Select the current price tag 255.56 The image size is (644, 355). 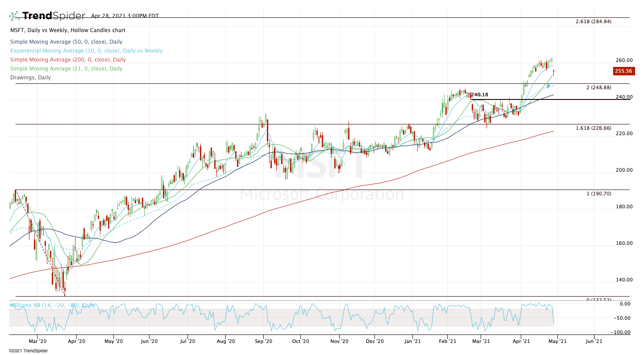point(624,71)
